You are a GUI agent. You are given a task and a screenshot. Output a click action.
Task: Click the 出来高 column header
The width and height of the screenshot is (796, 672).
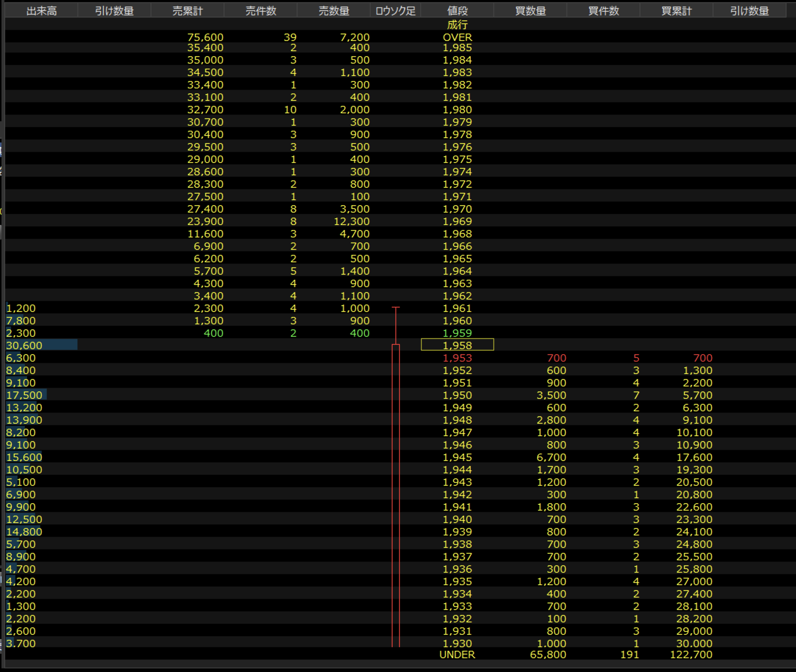click(41, 11)
